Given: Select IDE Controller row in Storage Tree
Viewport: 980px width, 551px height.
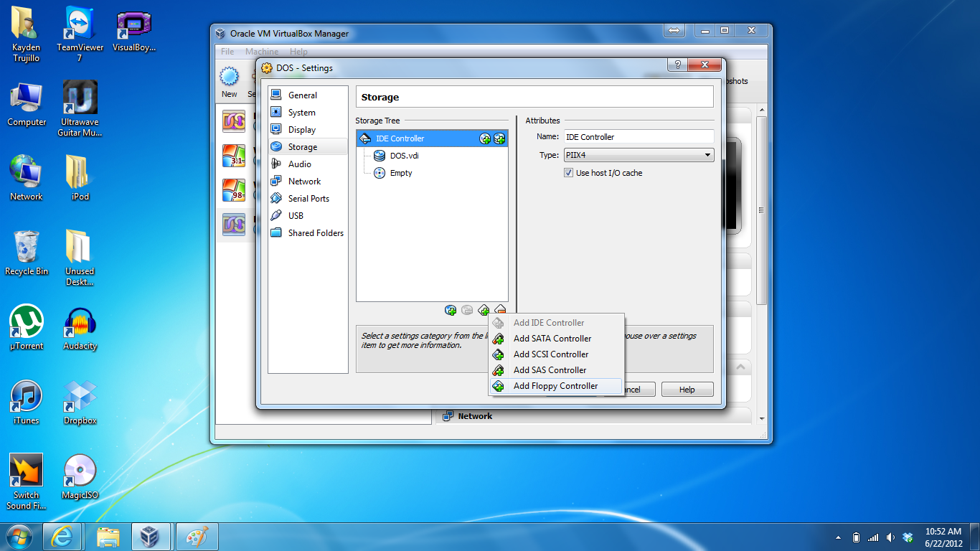Looking at the screenshot, I should click(x=433, y=138).
